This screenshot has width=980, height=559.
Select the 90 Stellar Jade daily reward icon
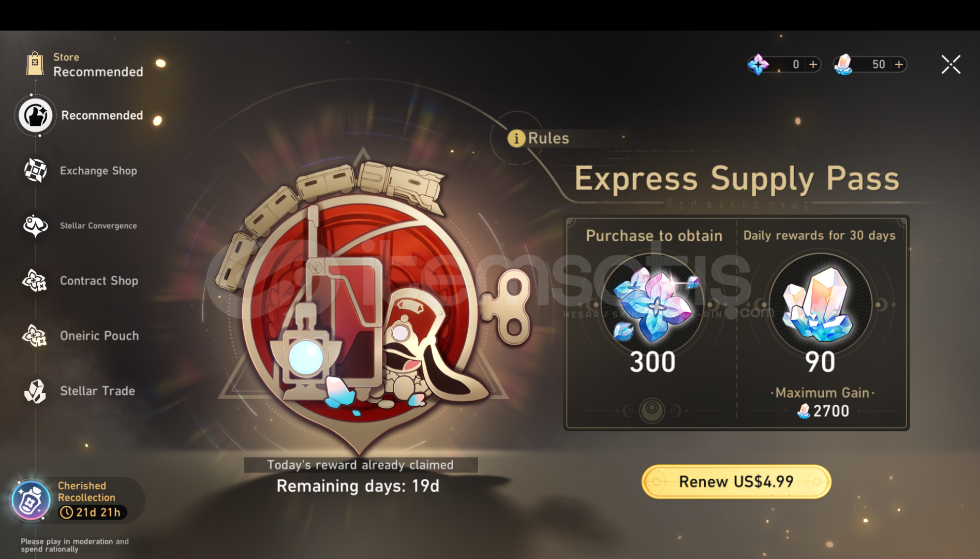[820, 304]
